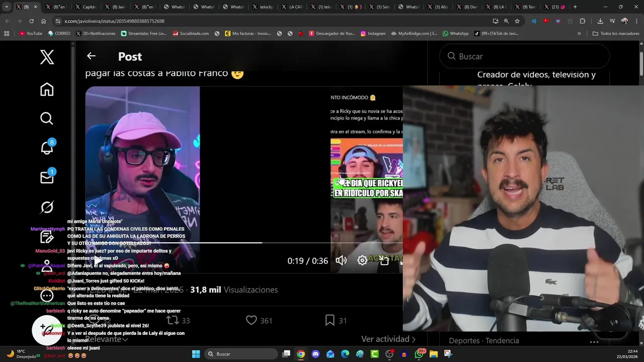The image size is (644, 362).
Task: Open the green Camtasia taskbar icon
Action: pos(374,354)
